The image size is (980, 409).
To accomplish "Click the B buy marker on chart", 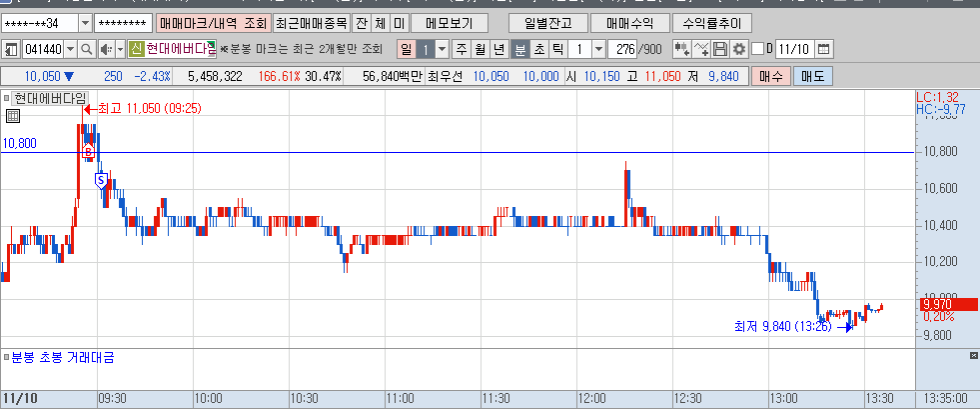I will point(89,151).
